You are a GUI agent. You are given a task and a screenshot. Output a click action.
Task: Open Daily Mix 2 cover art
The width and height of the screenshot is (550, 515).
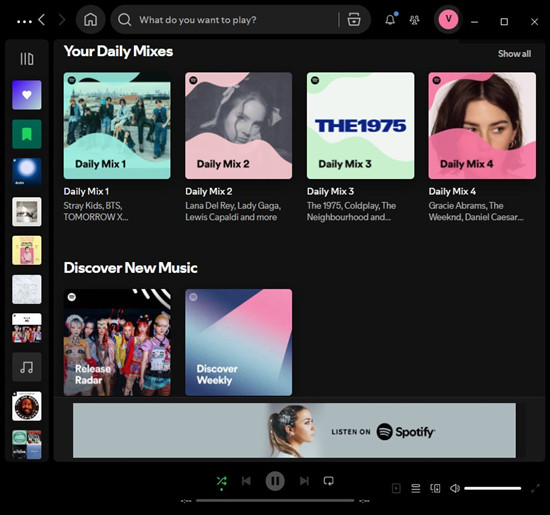click(239, 126)
